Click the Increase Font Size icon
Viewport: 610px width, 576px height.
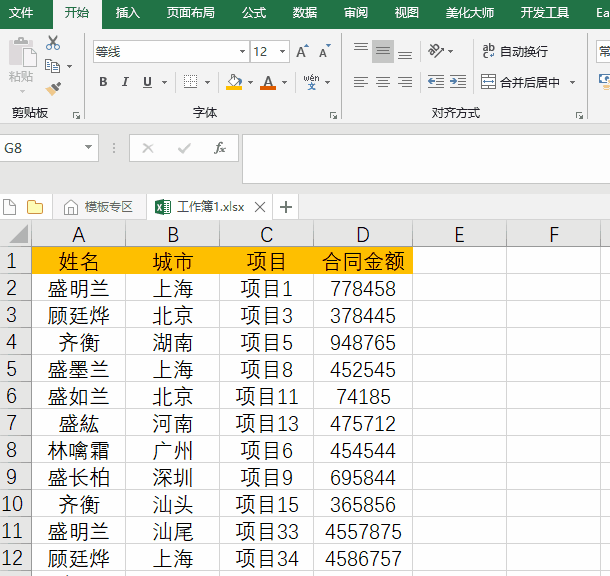[x=302, y=51]
